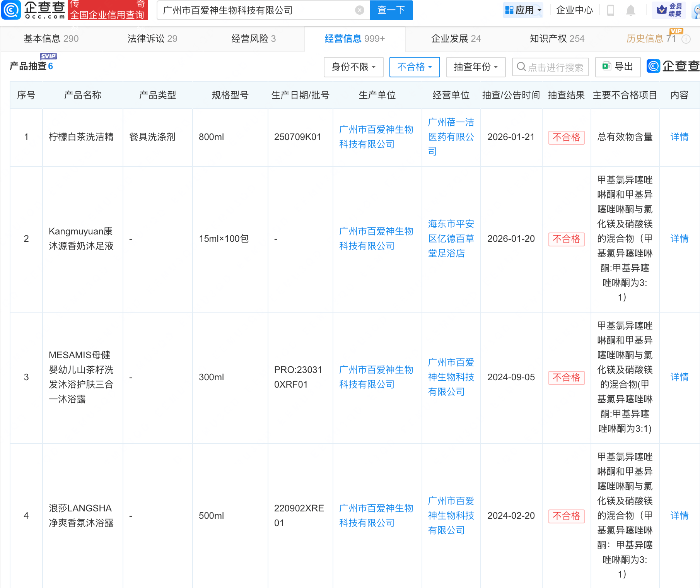The height and width of the screenshot is (588, 700).
Task: Open the 历史信息 VIP tab
Action: [x=651, y=39]
